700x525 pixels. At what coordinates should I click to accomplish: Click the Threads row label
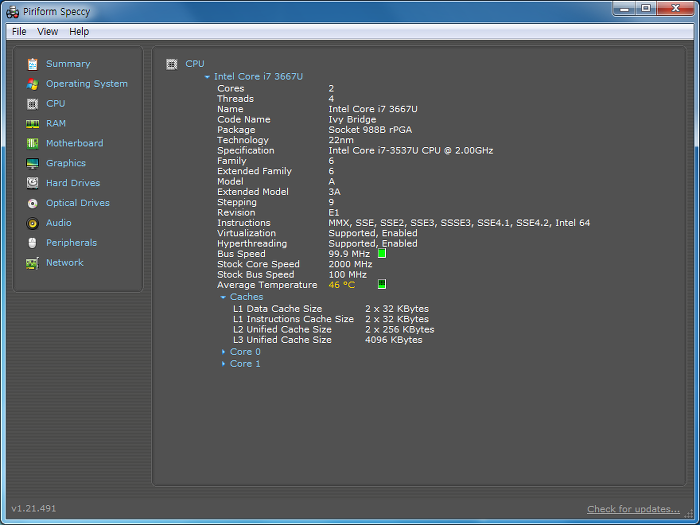click(x=235, y=99)
